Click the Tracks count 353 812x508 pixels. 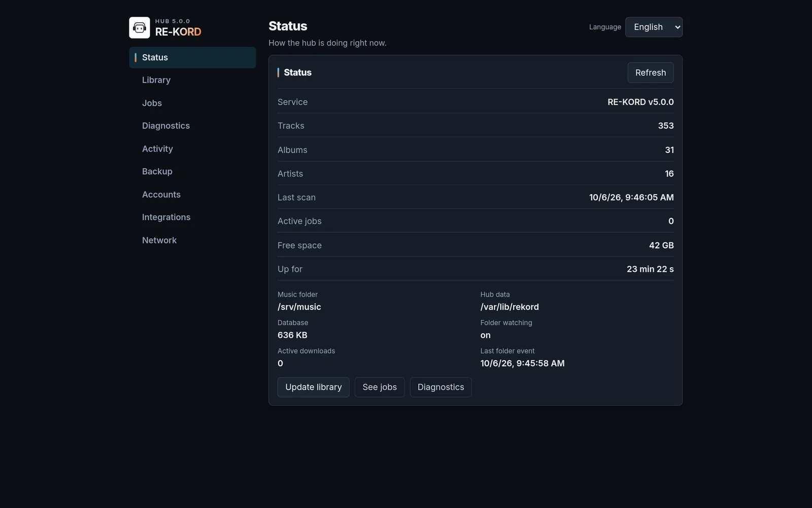pos(666,126)
